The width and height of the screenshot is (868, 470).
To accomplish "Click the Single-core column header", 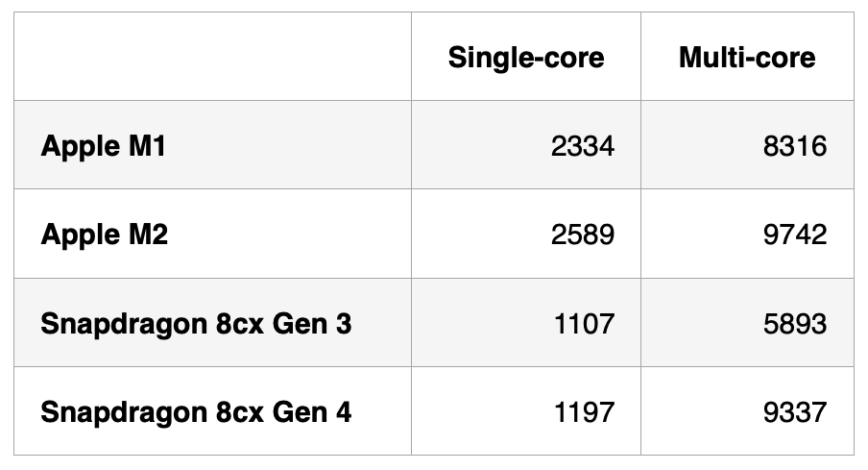I will coord(526,58).
